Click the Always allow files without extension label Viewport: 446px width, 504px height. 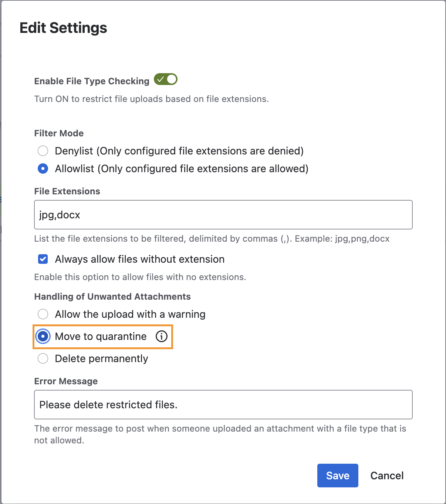pyautogui.click(x=139, y=259)
